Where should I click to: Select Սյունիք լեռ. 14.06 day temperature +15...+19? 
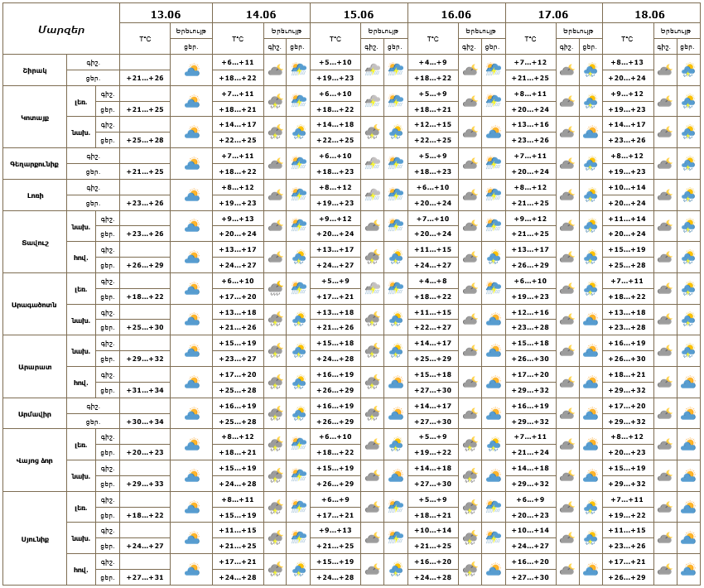238,515
